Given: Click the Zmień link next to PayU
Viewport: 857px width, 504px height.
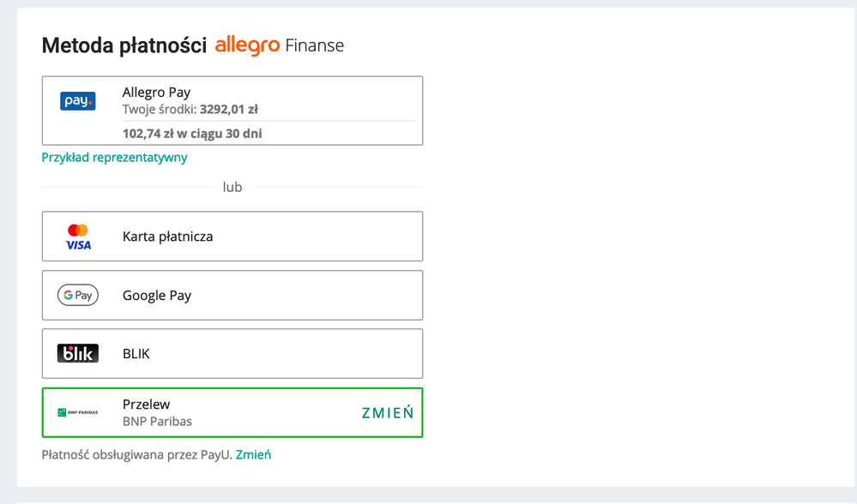Looking at the screenshot, I should 253,454.
